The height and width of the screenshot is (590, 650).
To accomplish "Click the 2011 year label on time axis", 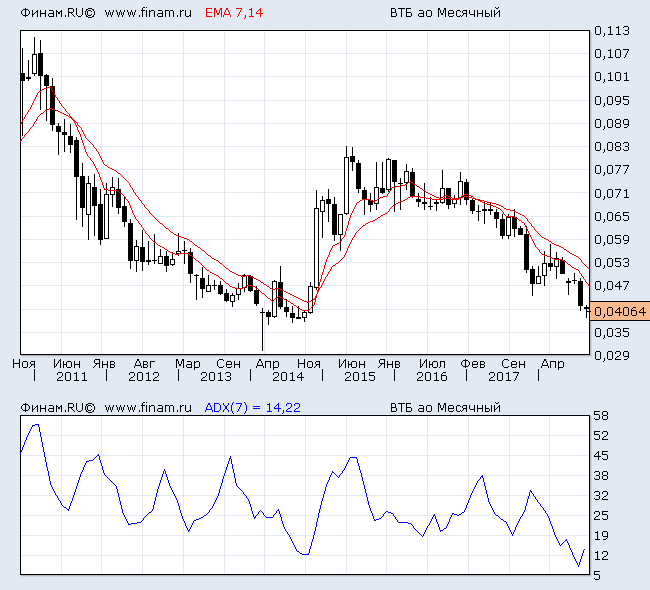I will click(x=72, y=376).
